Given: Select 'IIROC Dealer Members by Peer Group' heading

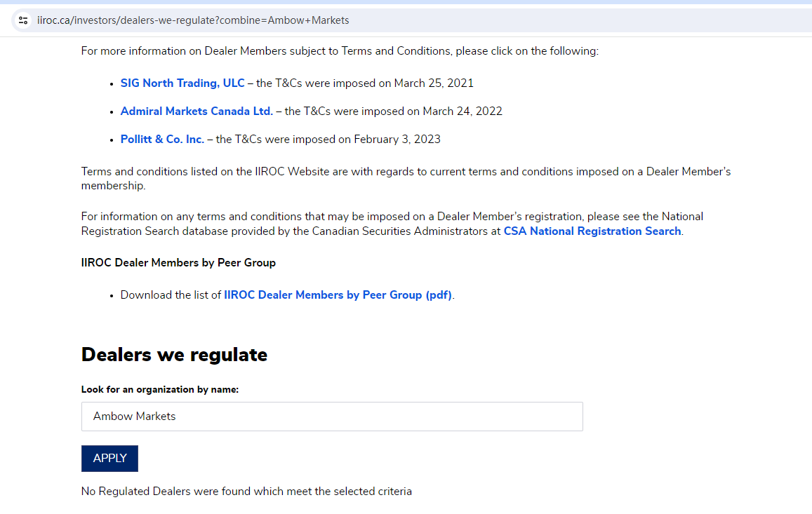Looking at the screenshot, I should click(178, 263).
